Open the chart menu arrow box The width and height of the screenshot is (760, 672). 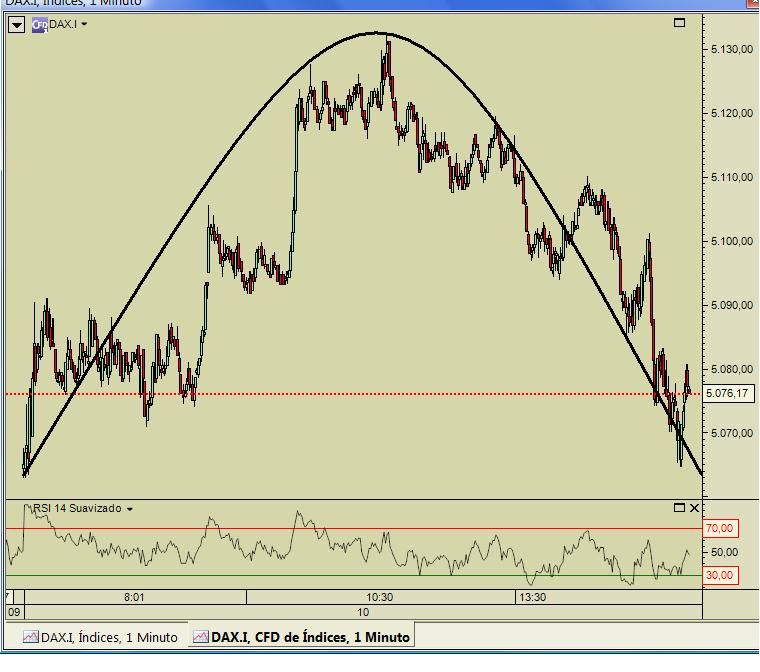tap(16, 24)
